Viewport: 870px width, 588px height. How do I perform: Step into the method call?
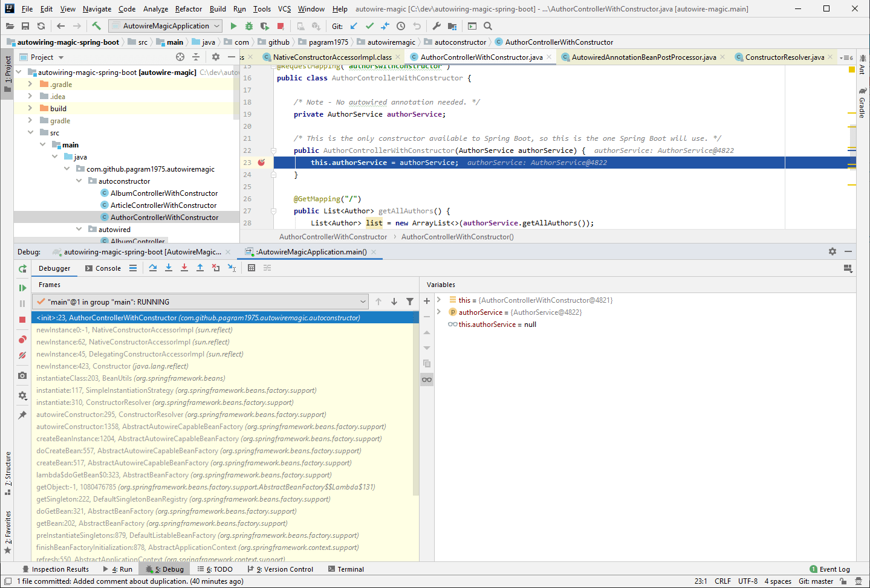tap(169, 268)
